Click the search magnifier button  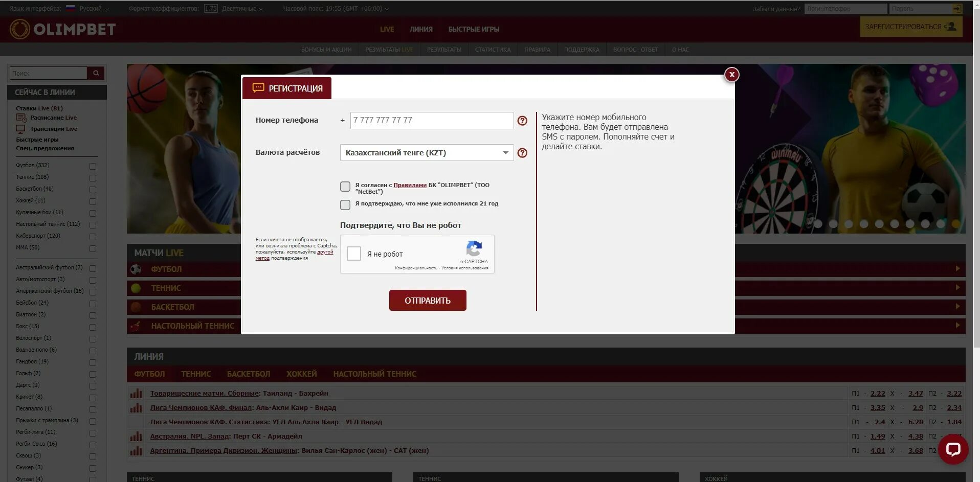coord(96,73)
